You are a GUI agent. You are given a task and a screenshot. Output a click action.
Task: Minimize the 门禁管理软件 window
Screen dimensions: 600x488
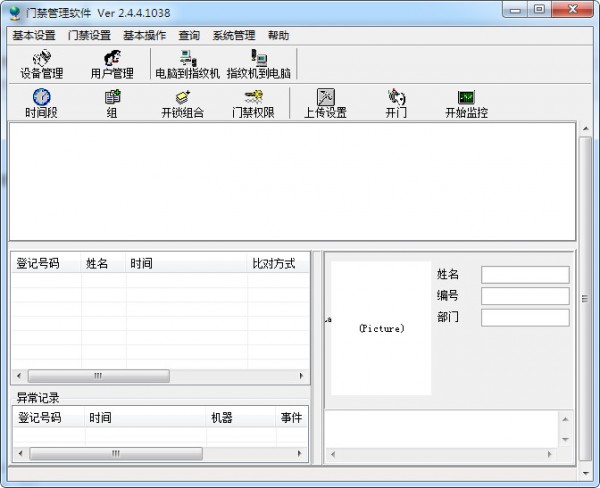pyautogui.click(x=515, y=10)
